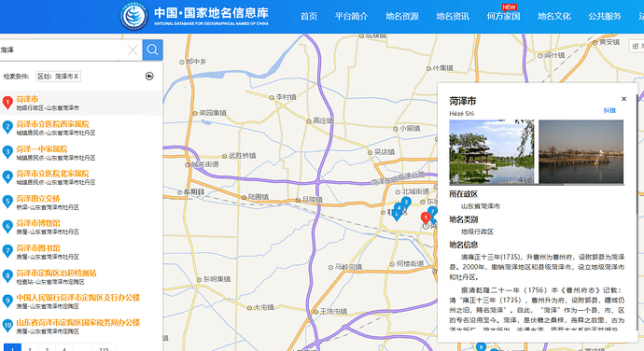The height and width of the screenshot is (351, 644).
Task: Click the back arrow icon beside search conditions
Action: point(149,76)
